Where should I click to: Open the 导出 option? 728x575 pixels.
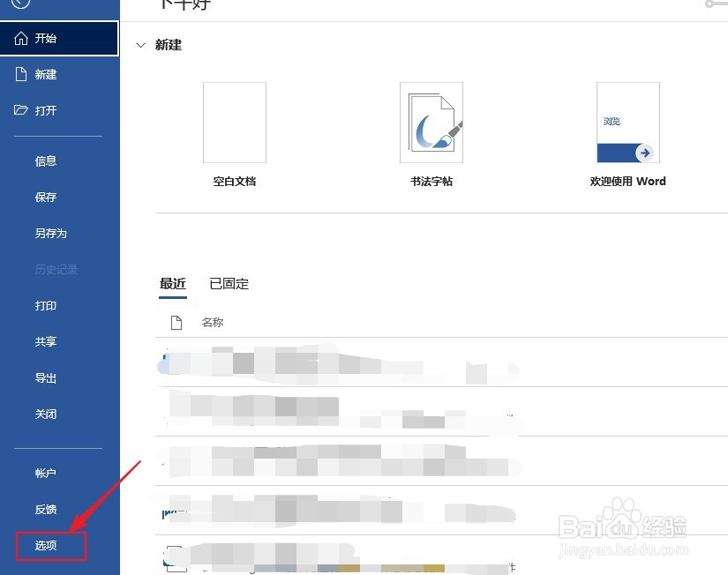click(46, 378)
